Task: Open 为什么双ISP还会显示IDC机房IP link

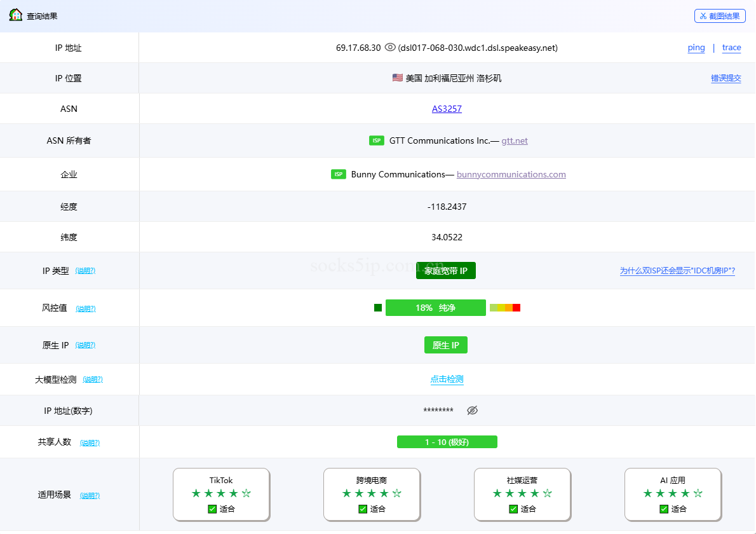Action: pos(677,271)
